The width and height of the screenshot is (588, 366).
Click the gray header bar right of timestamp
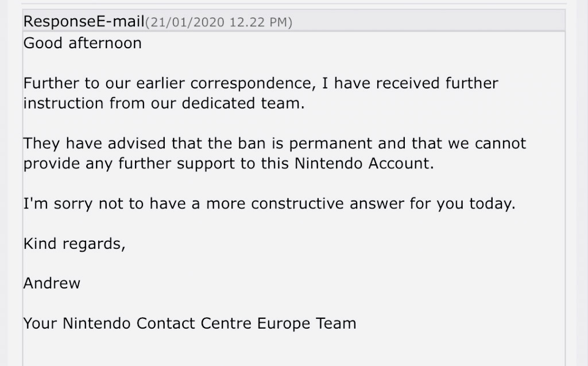tap(428, 21)
